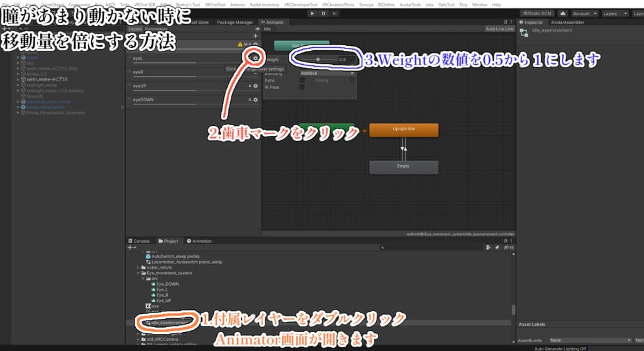Screen dimensions: 644x351
Task: Toggle Animator layers panel visibility eye icon
Action: (257, 29)
